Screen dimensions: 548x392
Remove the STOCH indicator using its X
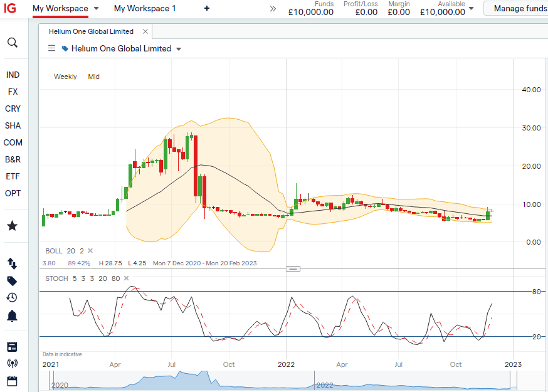point(125,278)
